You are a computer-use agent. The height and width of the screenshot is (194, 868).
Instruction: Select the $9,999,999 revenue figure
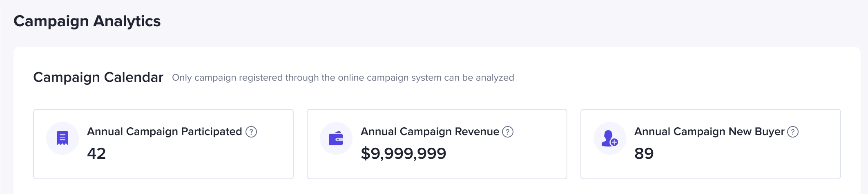click(404, 153)
